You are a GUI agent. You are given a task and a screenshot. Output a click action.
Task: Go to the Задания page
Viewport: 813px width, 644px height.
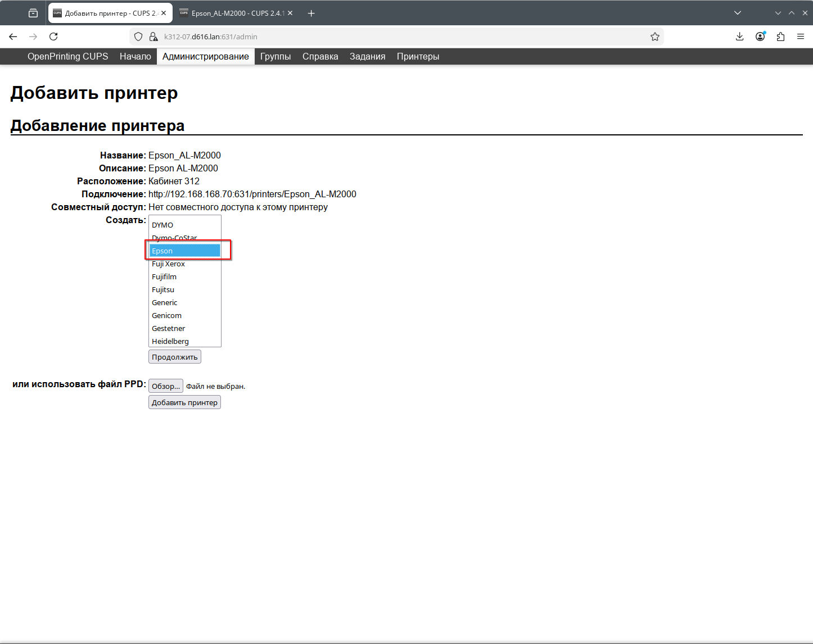[367, 56]
